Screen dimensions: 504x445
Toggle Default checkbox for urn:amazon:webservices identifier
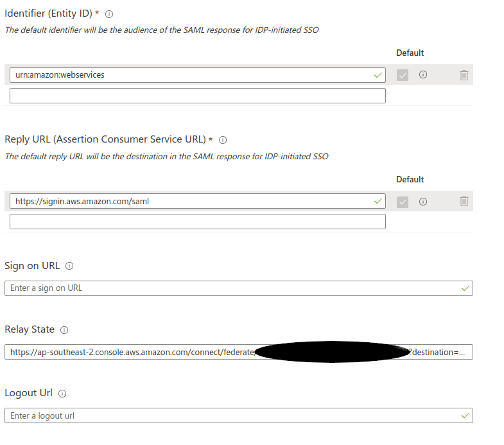(x=403, y=75)
